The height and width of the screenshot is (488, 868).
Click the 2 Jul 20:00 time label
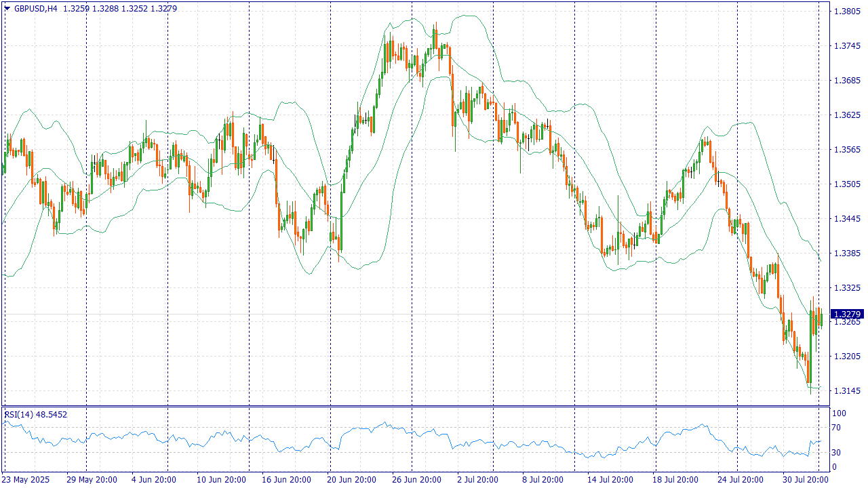479,480
